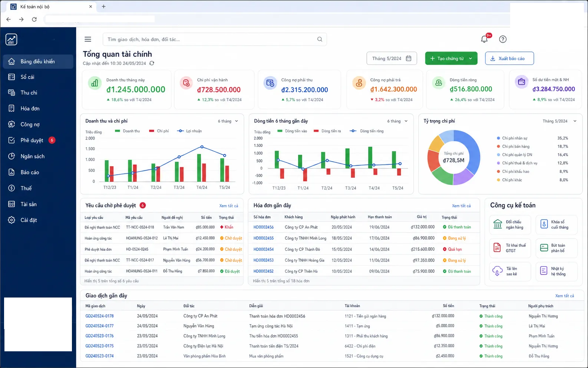
Task: Open invoice HD0002454
Action: tap(264, 249)
